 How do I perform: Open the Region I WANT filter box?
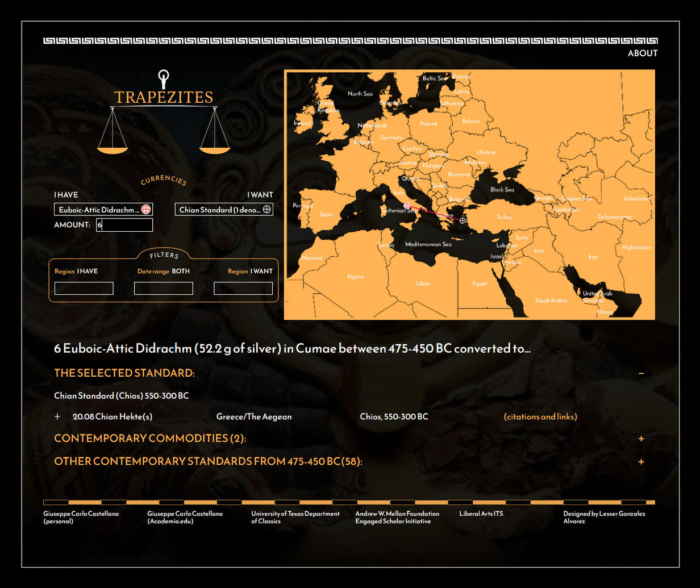coord(243,289)
